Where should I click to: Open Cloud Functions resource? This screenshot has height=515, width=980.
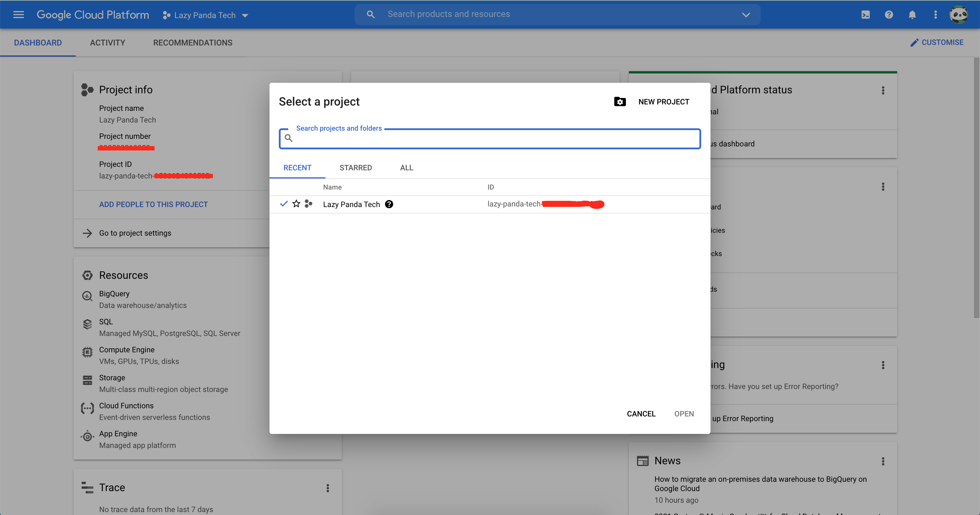click(126, 405)
